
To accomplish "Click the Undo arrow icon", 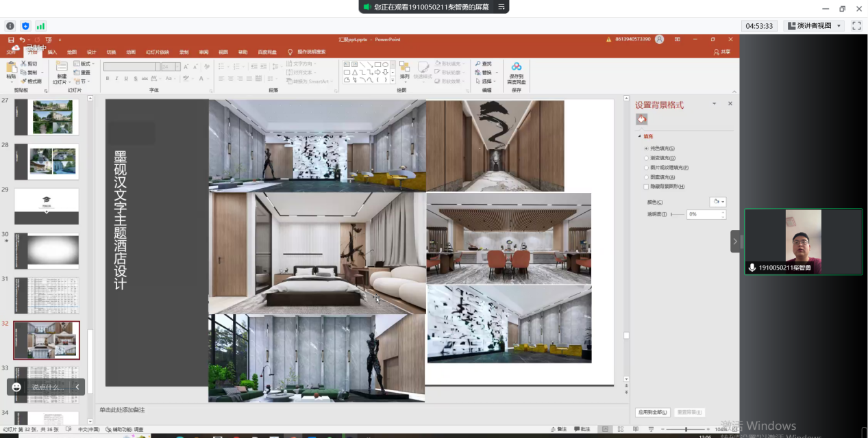I will (22, 40).
